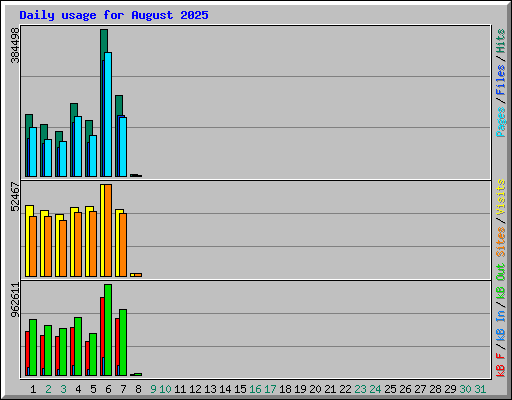Click day 16 on the x-axis
This screenshot has height=400, width=512.
point(255,389)
